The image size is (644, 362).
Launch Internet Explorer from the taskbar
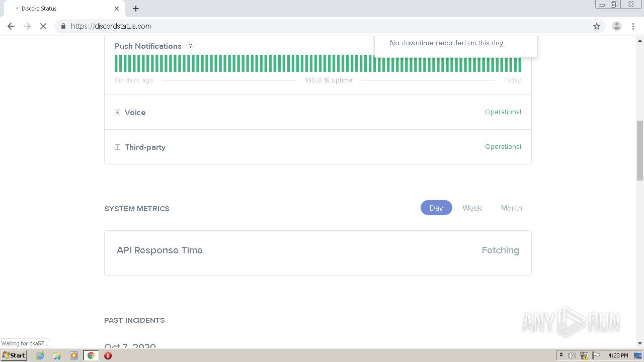point(40,355)
